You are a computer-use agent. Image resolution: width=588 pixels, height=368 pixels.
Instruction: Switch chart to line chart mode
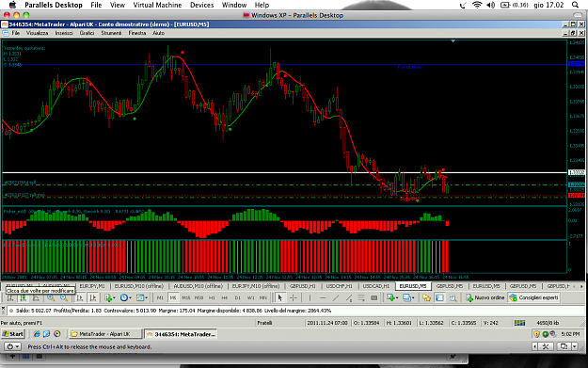click(x=36, y=297)
